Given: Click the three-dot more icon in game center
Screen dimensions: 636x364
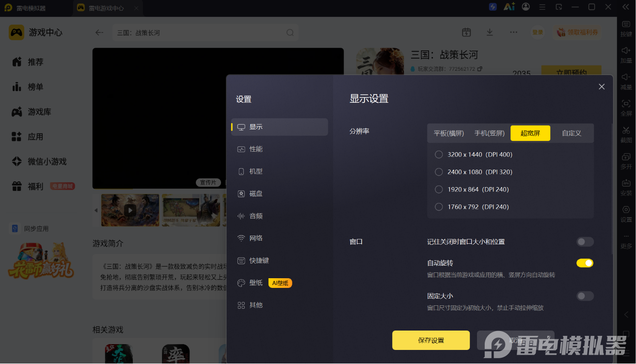Looking at the screenshot, I should [x=513, y=32].
